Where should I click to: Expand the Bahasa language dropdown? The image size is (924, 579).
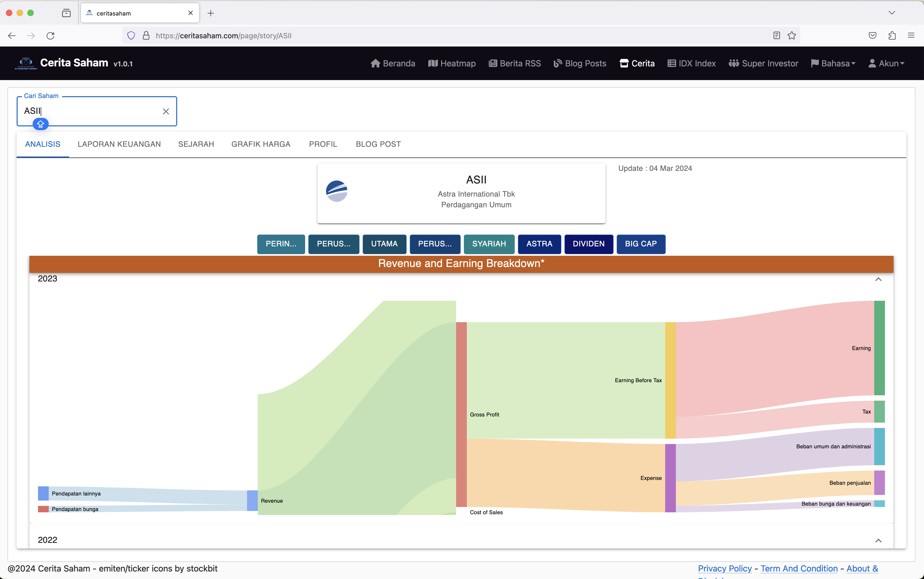833,63
